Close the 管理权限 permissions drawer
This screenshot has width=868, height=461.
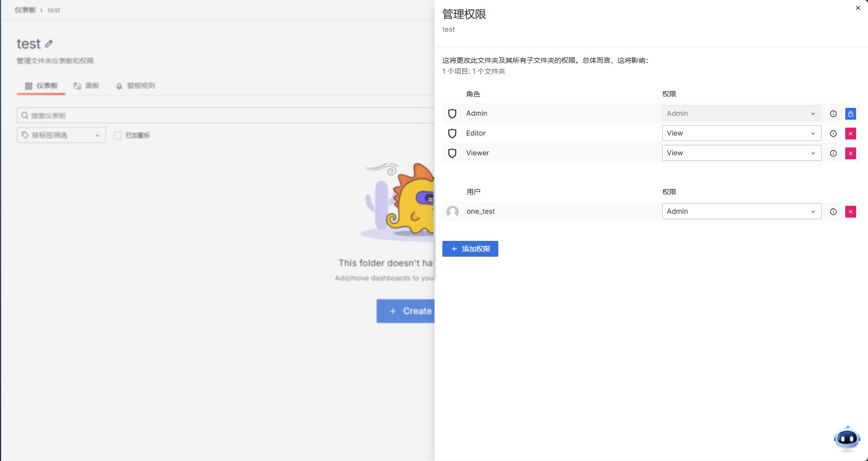[858, 8]
